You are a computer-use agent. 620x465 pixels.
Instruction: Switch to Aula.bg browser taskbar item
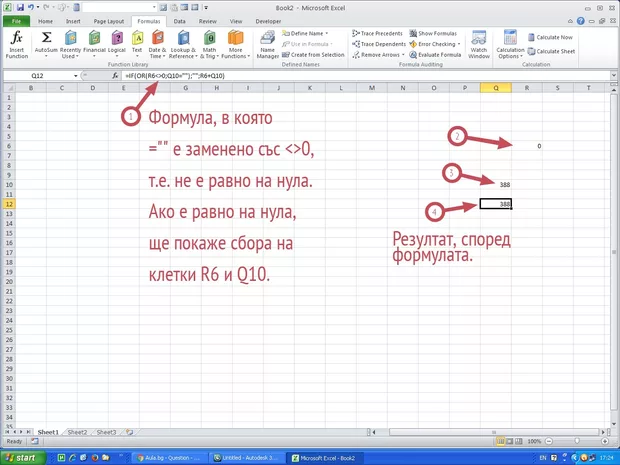169,458
